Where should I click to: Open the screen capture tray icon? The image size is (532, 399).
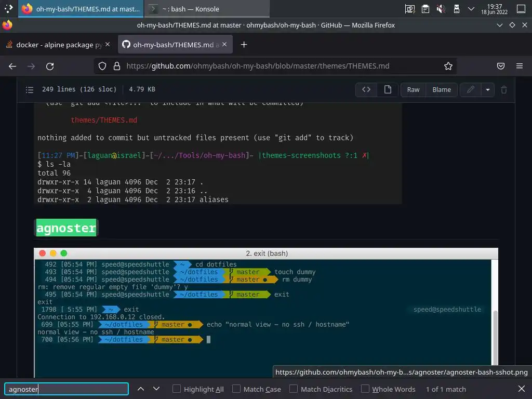pyautogui.click(x=410, y=9)
